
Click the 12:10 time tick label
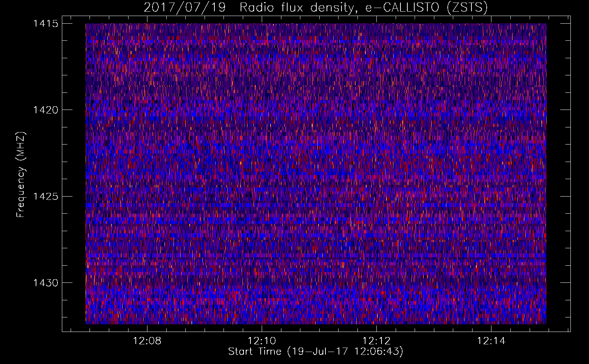click(x=262, y=341)
